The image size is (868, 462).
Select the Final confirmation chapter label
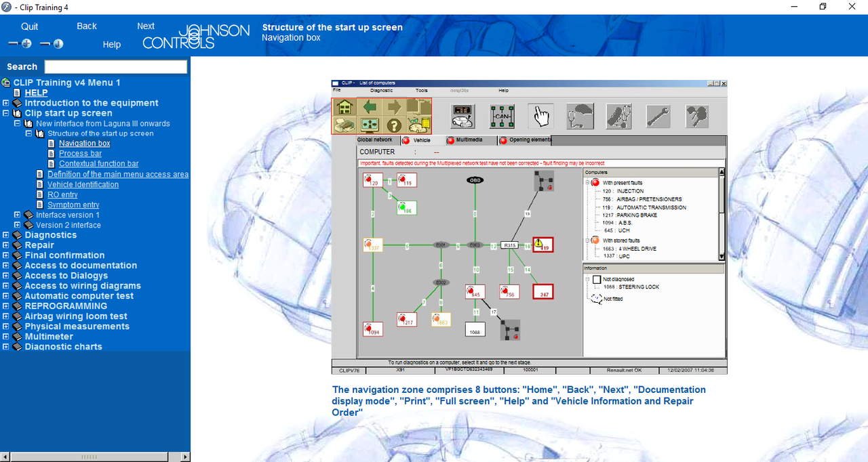coord(65,255)
